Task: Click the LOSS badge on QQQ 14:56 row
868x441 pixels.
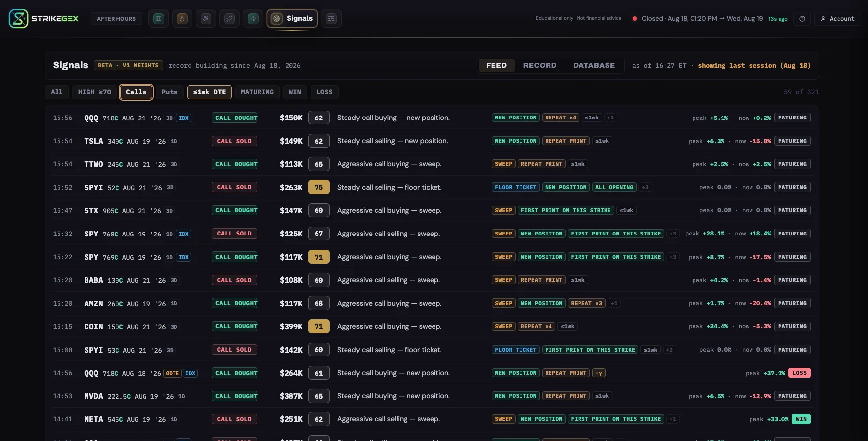Action: pyautogui.click(x=800, y=373)
